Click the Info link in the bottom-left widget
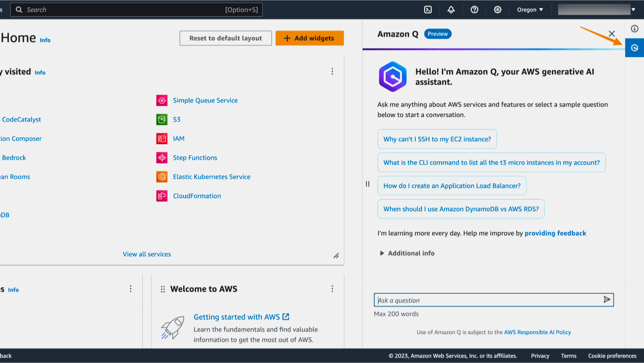The width and height of the screenshot is (644, 363). click(x=13, y=290)
